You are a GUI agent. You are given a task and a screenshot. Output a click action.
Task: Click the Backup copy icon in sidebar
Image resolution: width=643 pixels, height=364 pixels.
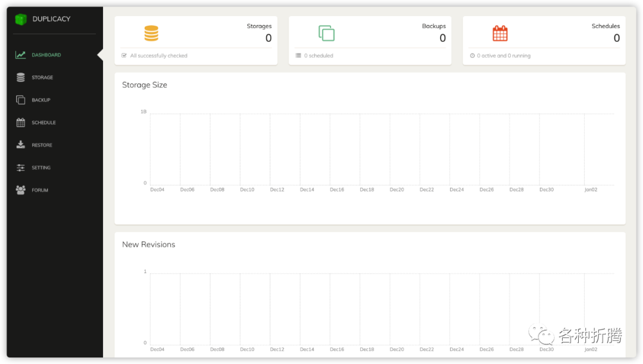(x=20, y=100)
